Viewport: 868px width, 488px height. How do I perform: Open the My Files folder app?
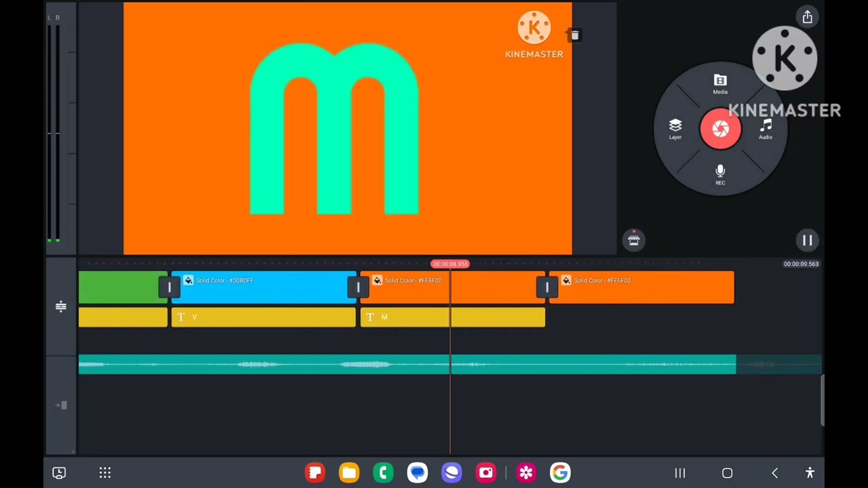(349, 472)
